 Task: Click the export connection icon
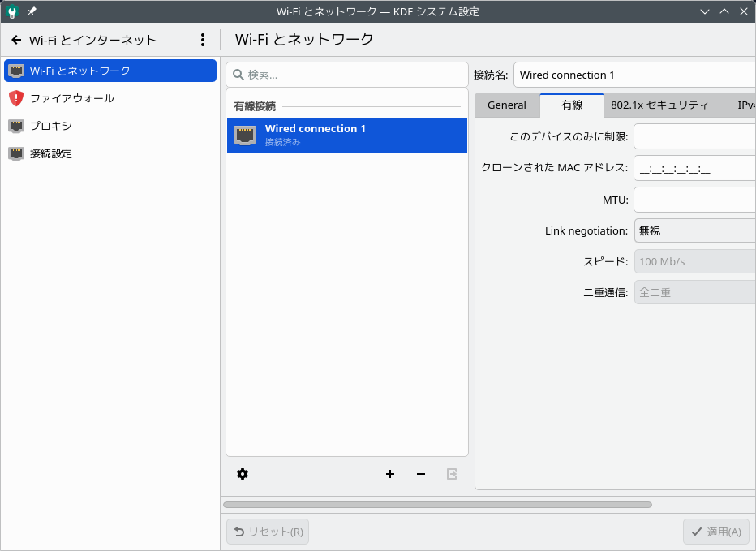point(452,474)
